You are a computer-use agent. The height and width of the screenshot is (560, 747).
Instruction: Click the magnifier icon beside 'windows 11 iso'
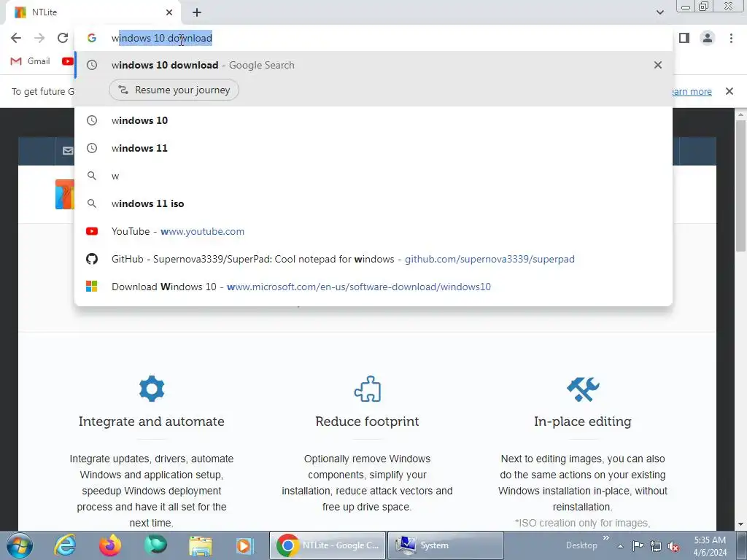tap(92, 203)
